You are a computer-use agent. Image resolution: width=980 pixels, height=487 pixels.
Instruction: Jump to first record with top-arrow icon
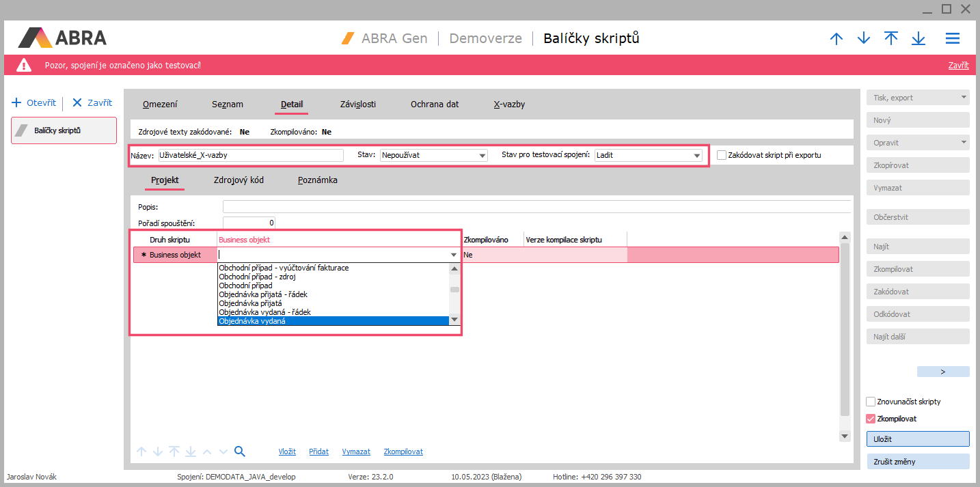point(891,39)
